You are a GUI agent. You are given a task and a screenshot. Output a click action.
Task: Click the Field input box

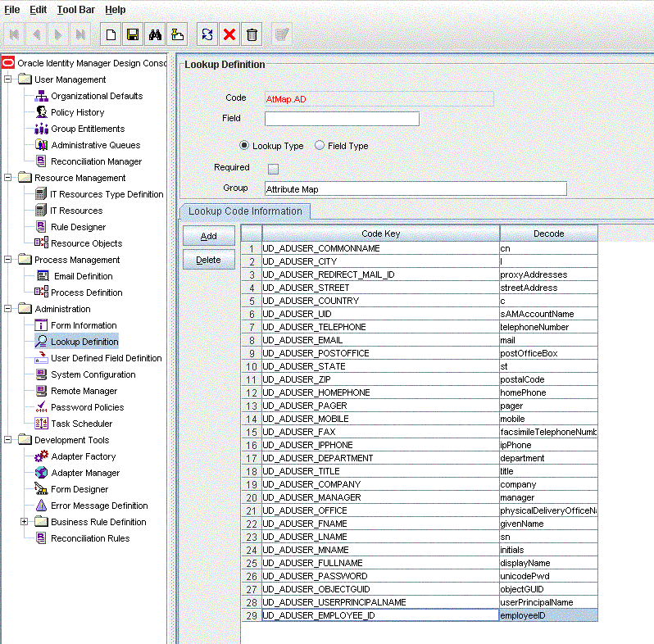(x=341, y=119)
